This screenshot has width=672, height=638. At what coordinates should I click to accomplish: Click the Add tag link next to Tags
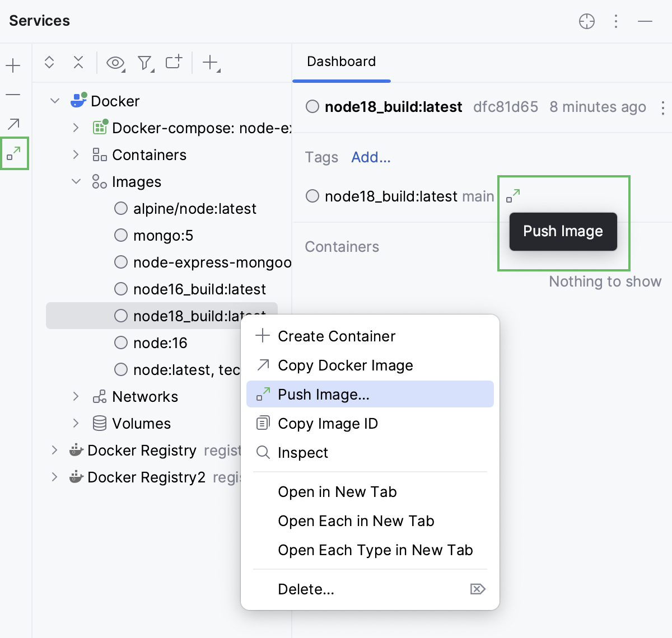[x=371, y=157]
